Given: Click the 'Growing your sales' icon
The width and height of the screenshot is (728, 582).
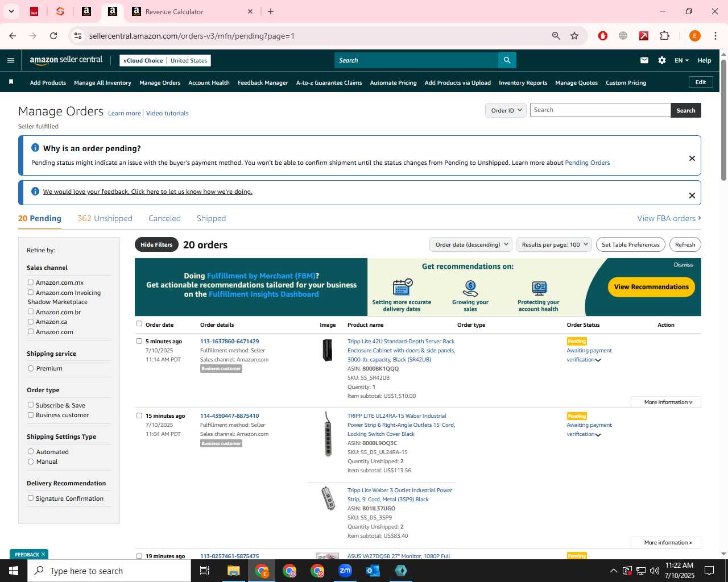Looking at the screenshot, I should tap(470, 288).
